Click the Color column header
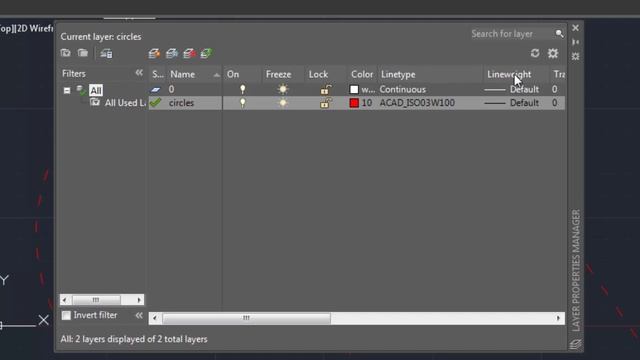640x360 pixels. tap(362, 74)
